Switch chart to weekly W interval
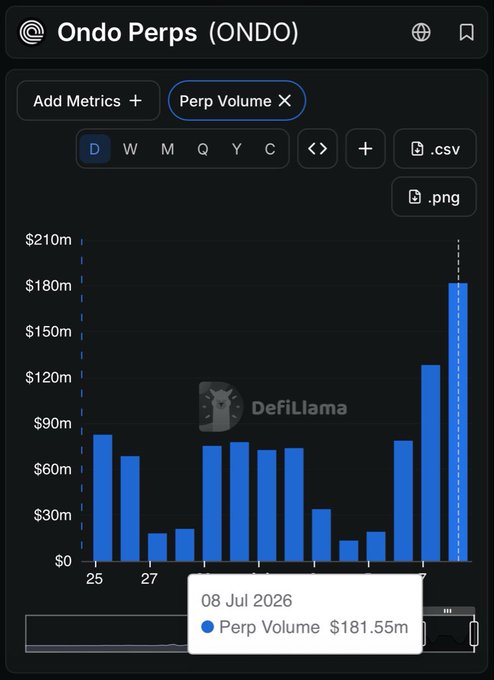The image size is (494, 680). click(130, 149)
